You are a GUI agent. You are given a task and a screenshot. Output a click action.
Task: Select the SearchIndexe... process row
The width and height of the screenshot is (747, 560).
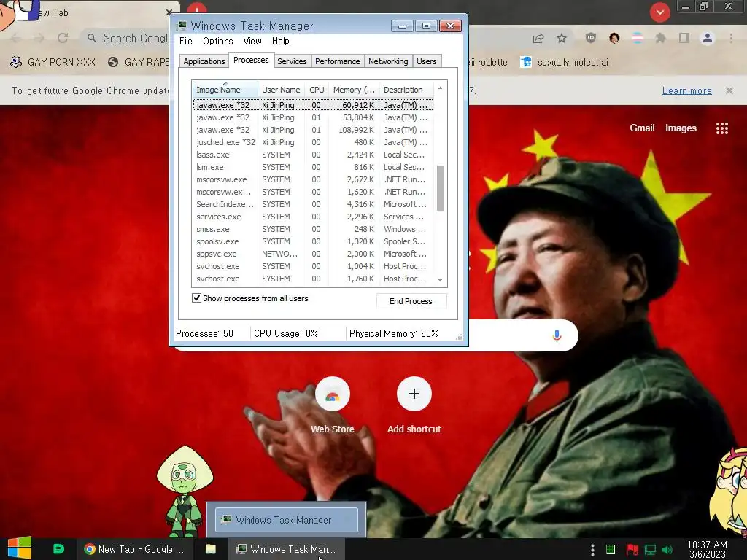pos(313,204)
